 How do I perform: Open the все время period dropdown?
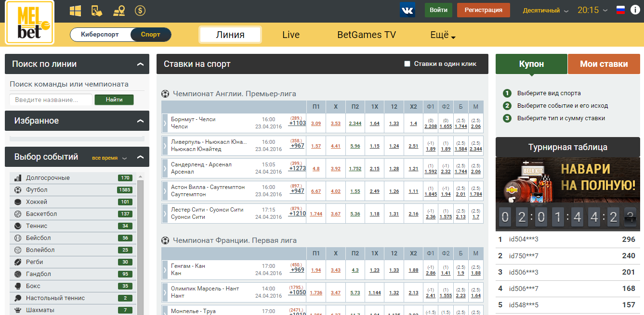(x=109, y=158)
